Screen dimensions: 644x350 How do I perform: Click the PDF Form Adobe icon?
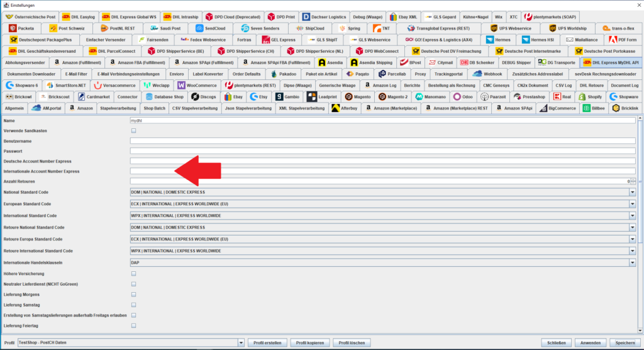click(x=613, y=40)
